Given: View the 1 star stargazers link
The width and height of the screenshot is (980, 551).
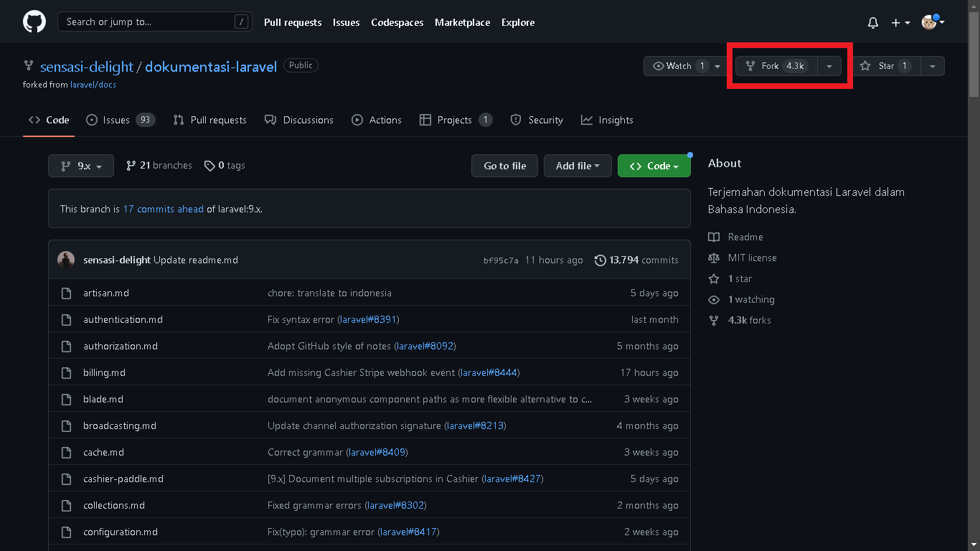Looking at the screenshot, I should (730, 278).
